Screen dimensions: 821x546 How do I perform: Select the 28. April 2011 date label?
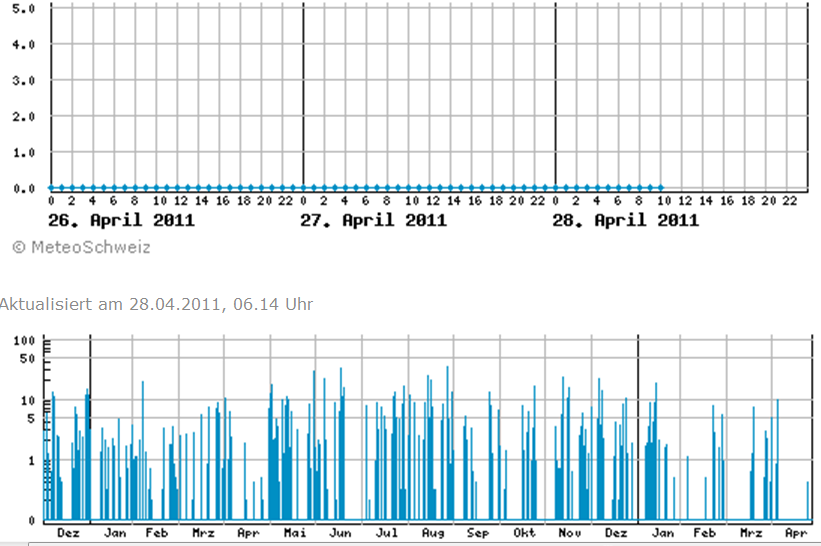626,220
